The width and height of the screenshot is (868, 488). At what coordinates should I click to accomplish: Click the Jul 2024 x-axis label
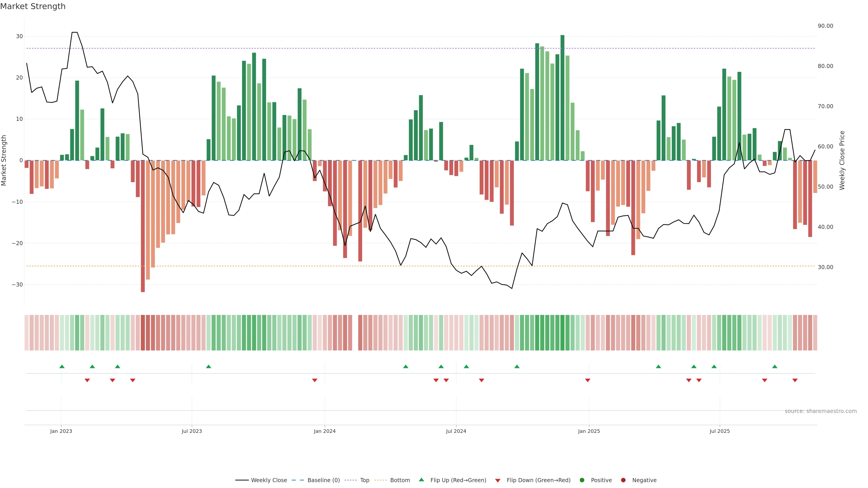pos(456,431)
